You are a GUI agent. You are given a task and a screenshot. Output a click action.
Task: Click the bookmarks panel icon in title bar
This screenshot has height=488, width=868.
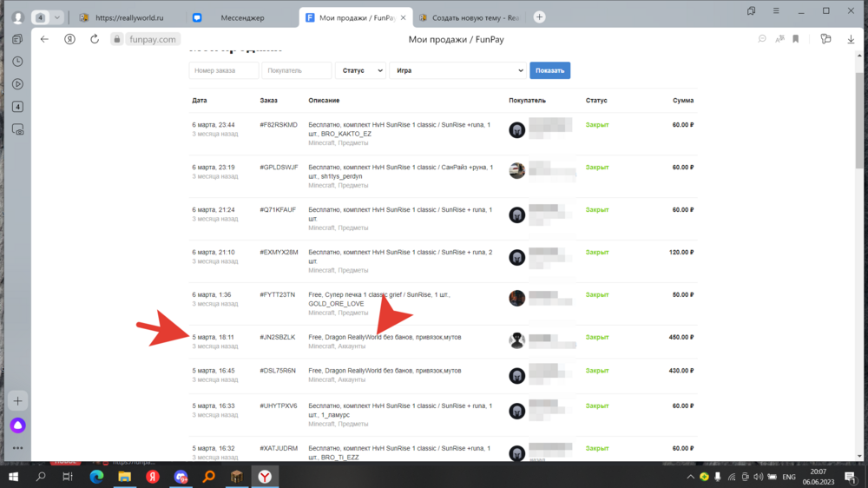click(751, 11)
